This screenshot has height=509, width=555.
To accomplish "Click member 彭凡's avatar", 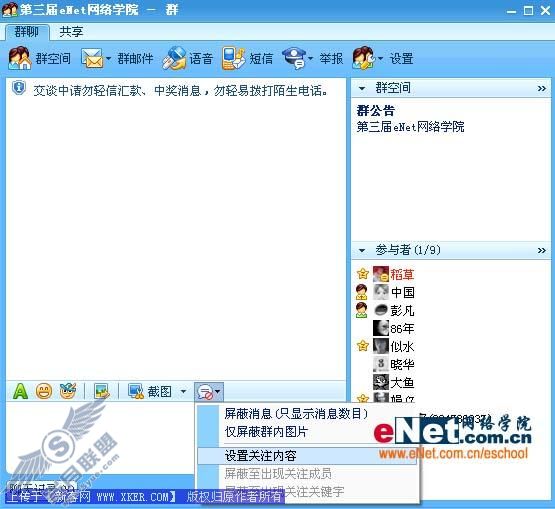I will coord(381,310).
